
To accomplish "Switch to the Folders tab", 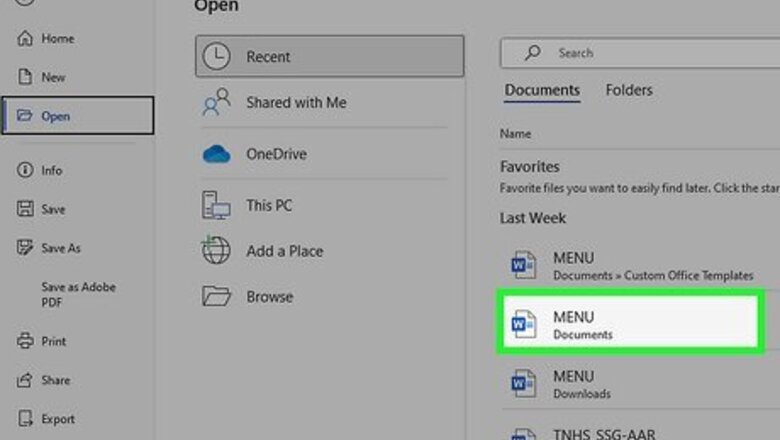I will (x=629, y=90).
